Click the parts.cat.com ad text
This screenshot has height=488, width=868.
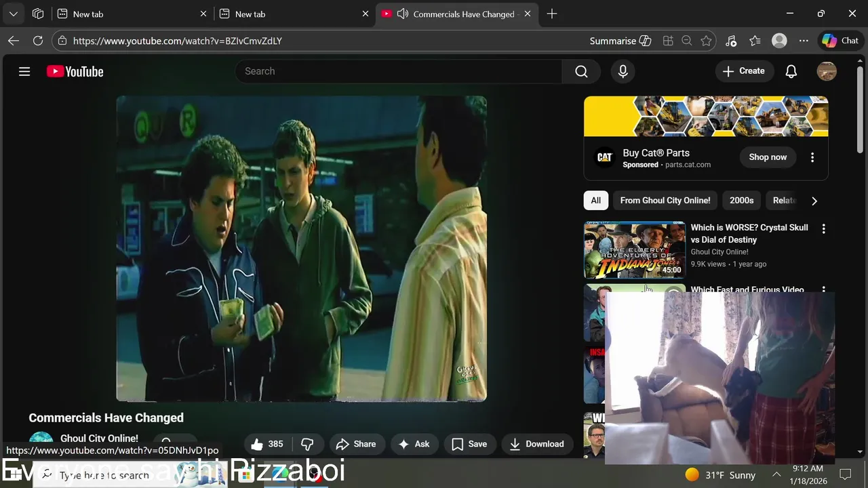(x=688, y=165)
